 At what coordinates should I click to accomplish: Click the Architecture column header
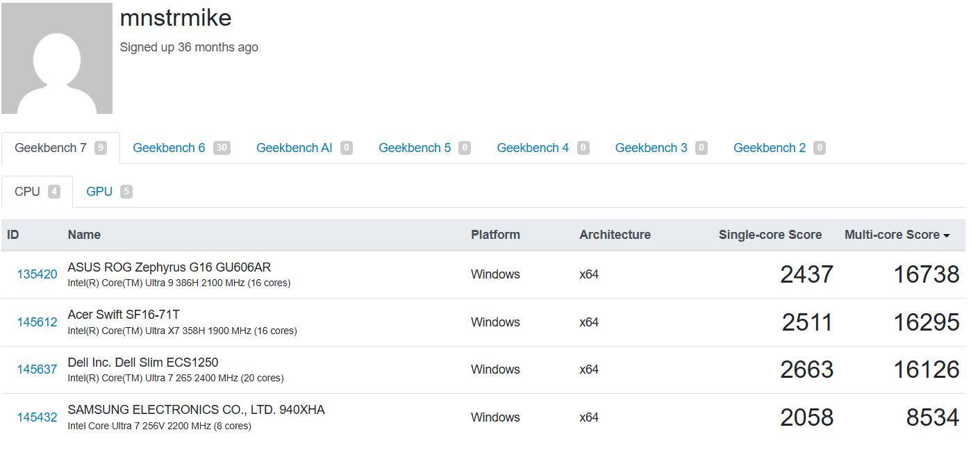(615, 235)
